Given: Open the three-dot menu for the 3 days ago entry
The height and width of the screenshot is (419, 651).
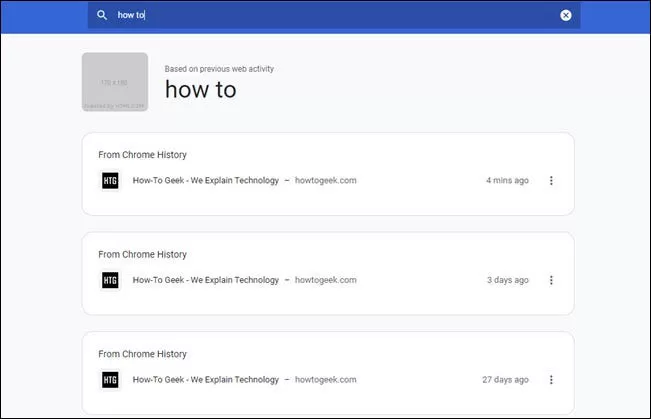Looking at the screenshot, I should tap(551, 280).
